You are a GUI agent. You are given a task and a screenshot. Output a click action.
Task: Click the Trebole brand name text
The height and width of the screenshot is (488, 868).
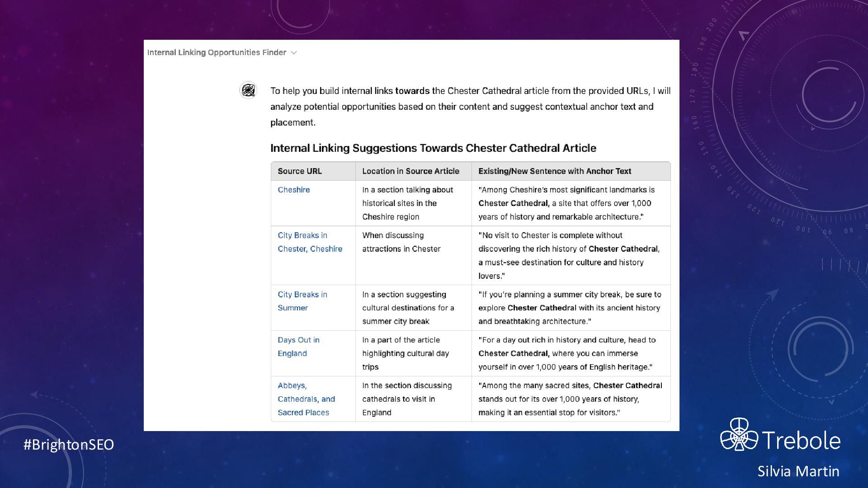tap(801, 440)
